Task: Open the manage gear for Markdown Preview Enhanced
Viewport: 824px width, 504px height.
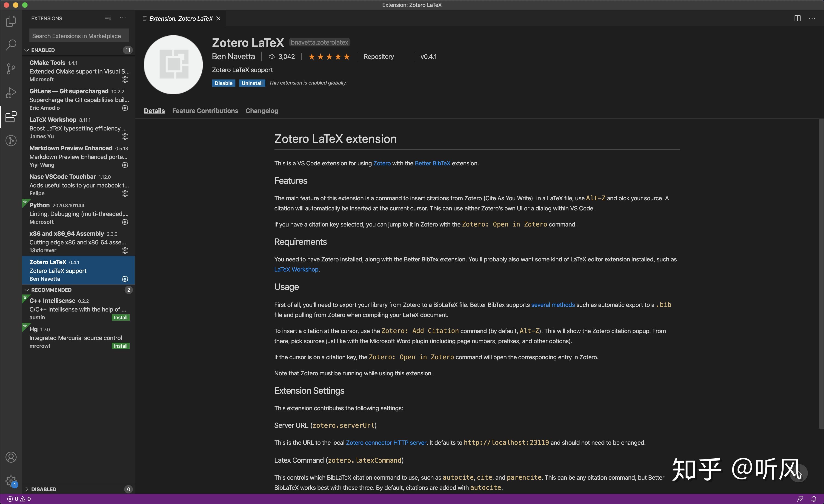Action: pyautogui.click(x=125, y=165)
